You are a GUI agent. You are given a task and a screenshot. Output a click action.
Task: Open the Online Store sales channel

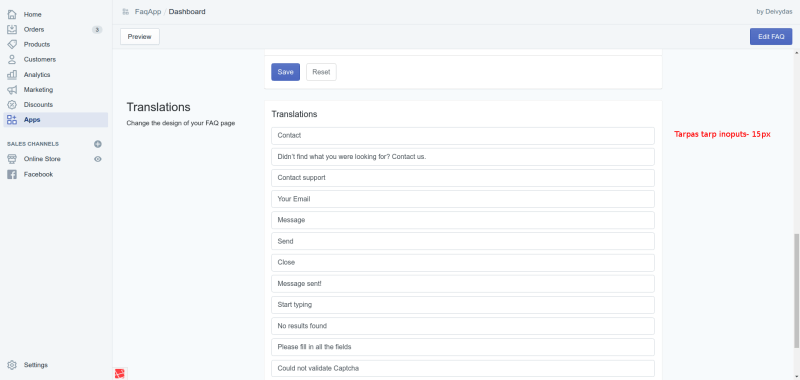[42, 159]
